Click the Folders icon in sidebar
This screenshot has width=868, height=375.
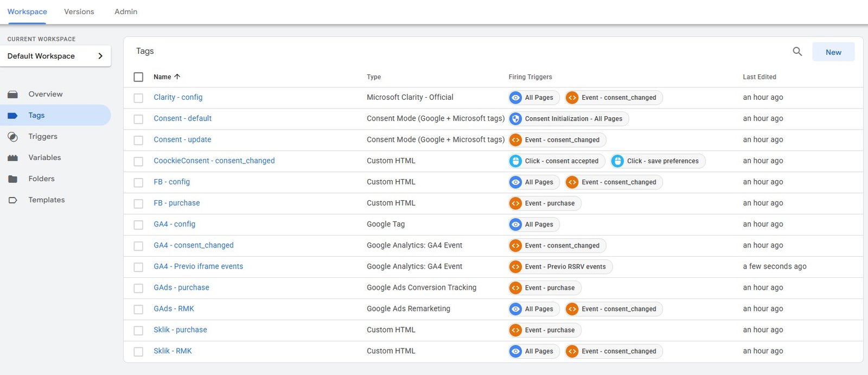13,179
